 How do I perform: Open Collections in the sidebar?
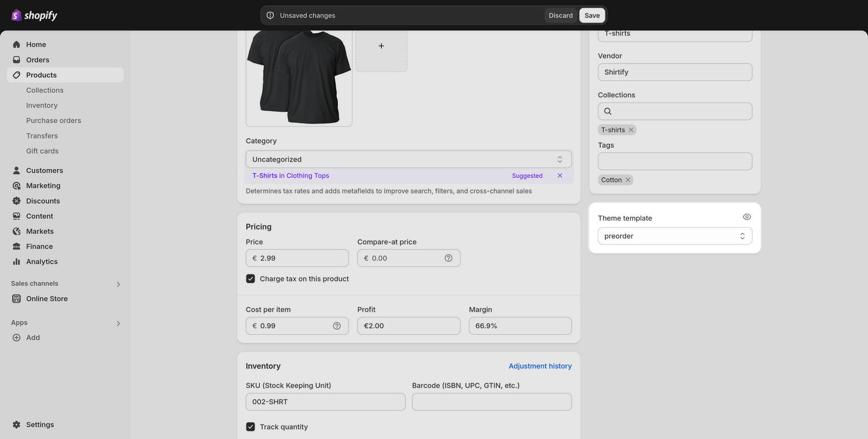pyautogui.click(x=45, y=90)
